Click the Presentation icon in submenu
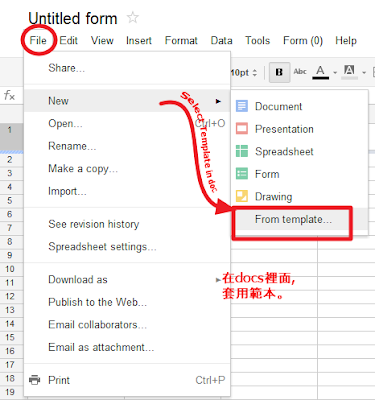This screenshot has height=400, width=375. (x=242, y=129)
